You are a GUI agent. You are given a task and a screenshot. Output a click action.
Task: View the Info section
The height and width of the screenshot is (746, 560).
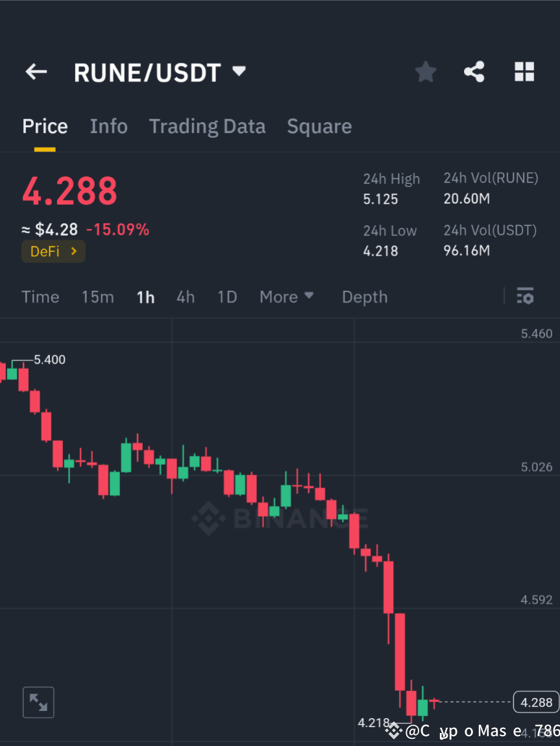[108, 126]
